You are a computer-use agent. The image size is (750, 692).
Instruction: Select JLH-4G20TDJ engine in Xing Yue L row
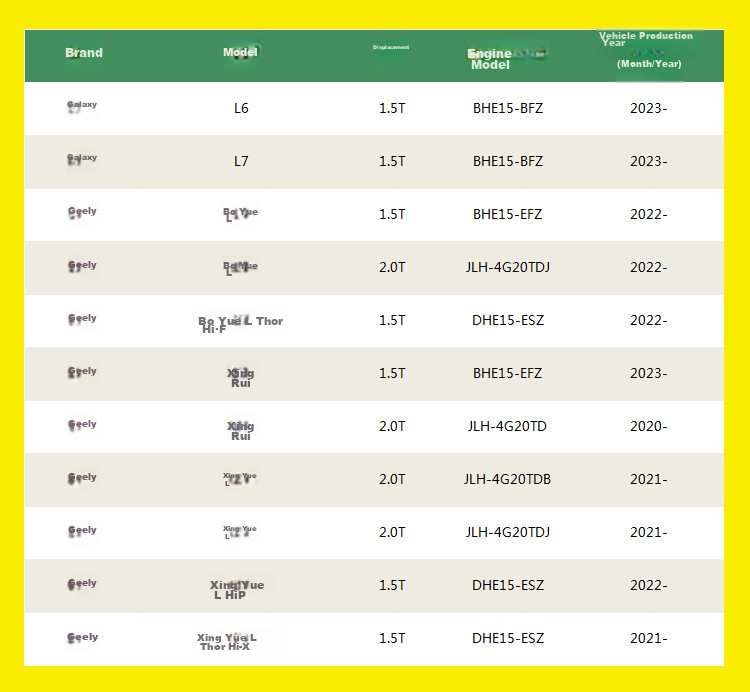508,533
